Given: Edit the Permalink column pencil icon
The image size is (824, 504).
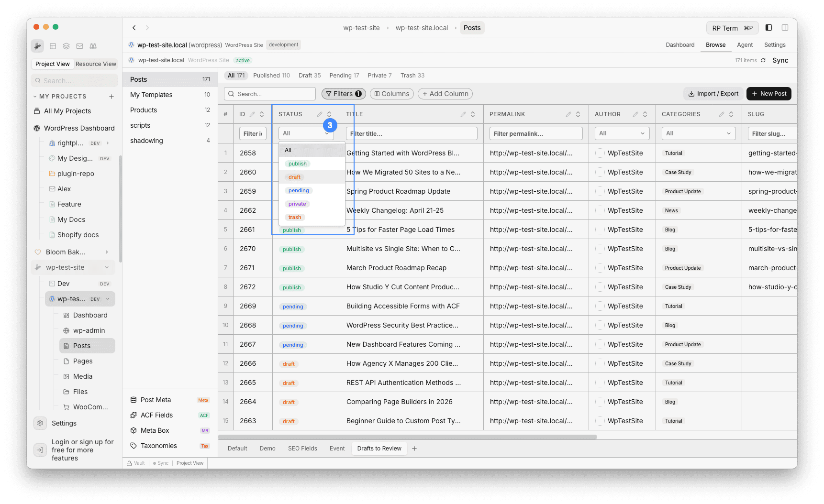Looking at the screenshot, I should coord(568,114).
